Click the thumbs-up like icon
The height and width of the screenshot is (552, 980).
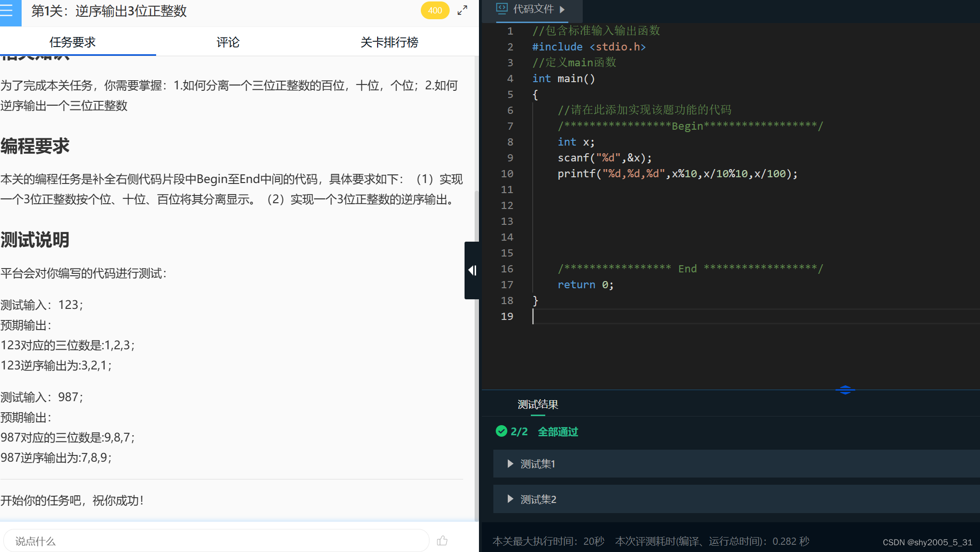[442, 541]
